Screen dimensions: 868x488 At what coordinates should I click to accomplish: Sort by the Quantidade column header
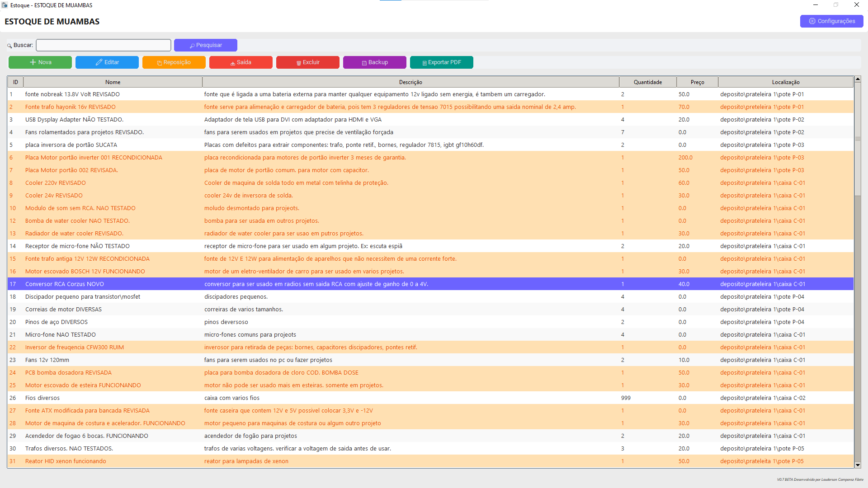(647, 82)
